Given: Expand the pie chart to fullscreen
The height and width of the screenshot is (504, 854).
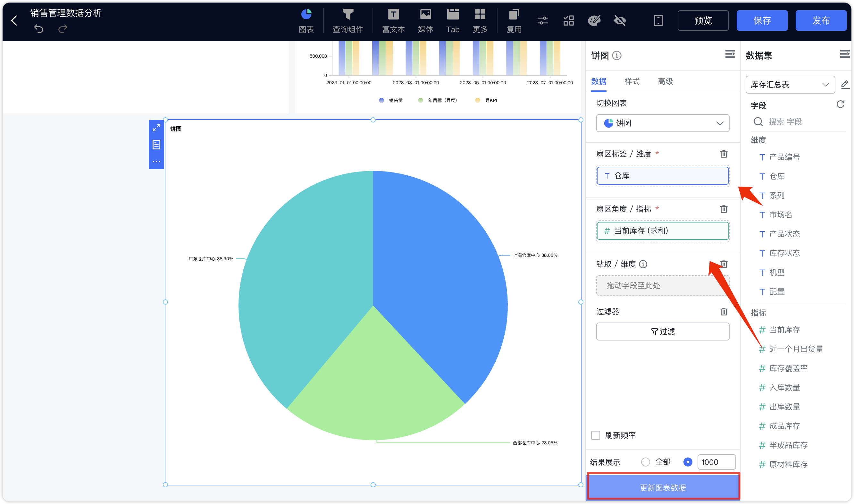Looking at the screenshot, I should coord(156,128).
